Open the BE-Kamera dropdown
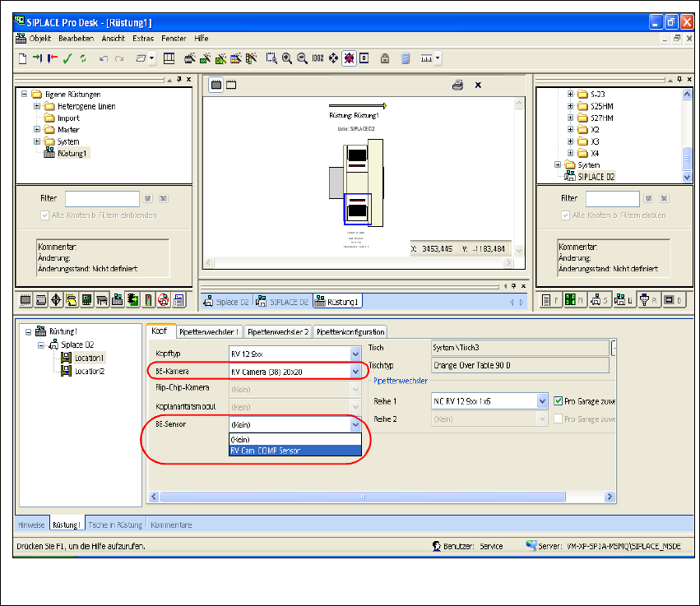The width and height of the screenshot is (700, 606). coord(355,372)
